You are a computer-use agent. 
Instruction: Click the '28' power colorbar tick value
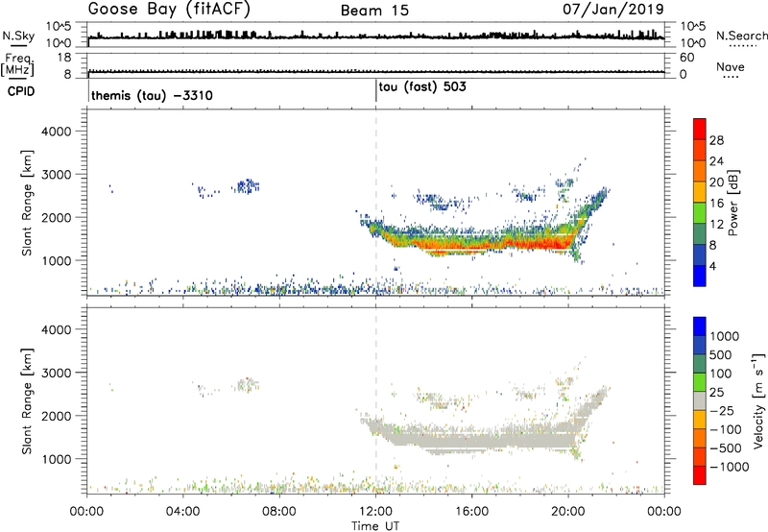(716, 140)
